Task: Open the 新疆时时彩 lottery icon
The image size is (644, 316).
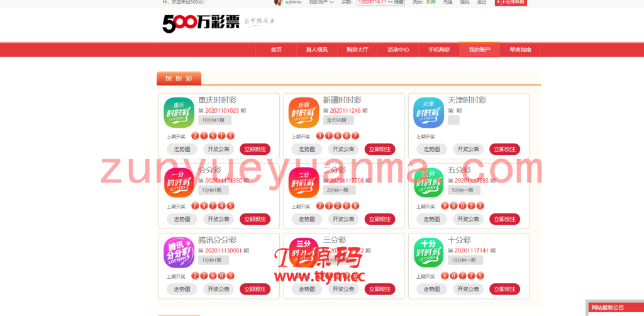Action: click(304, 113)
